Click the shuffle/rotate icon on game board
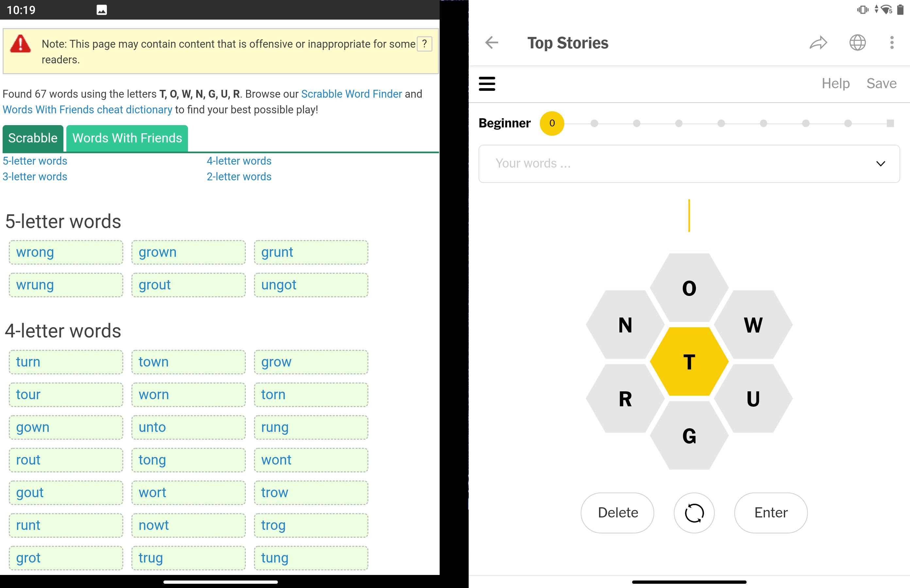Viewport: 910px width, 588px height. [695, 513]
